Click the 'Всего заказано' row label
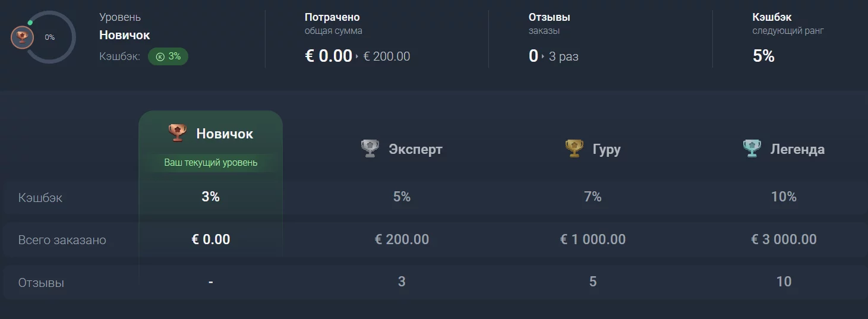This screenshot has height=319, width=868. 62,240
